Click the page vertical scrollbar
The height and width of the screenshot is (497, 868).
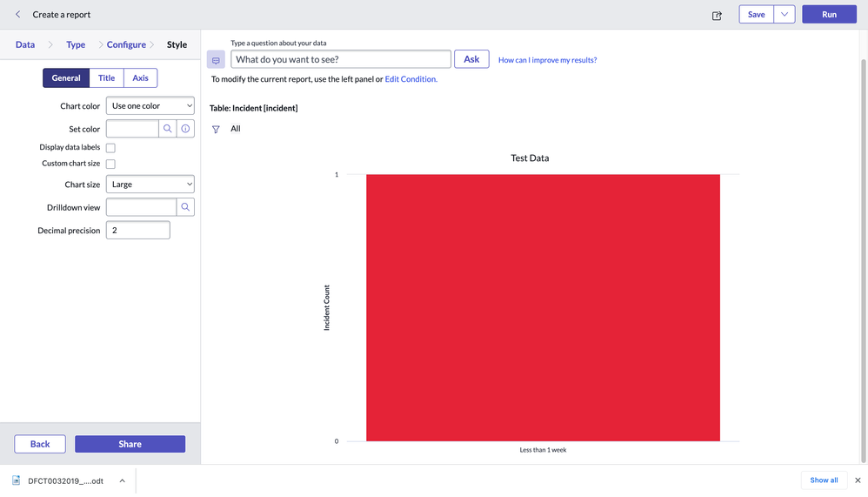click(864, 260)
